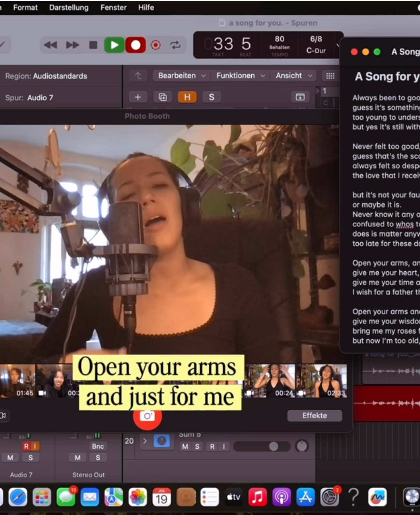Rewind the Logic project playhead

click(50, 45)
